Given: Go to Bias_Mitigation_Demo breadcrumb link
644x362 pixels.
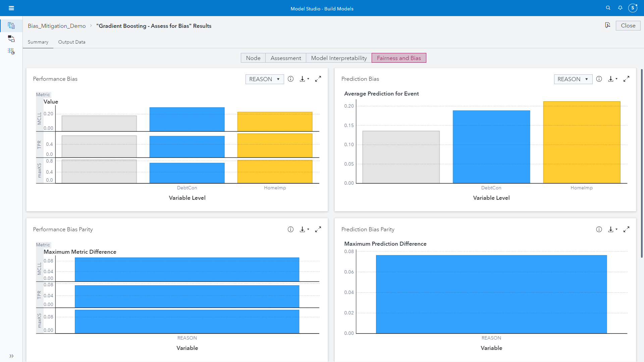Looking at the screenshot, I should [x=57, y=26].
